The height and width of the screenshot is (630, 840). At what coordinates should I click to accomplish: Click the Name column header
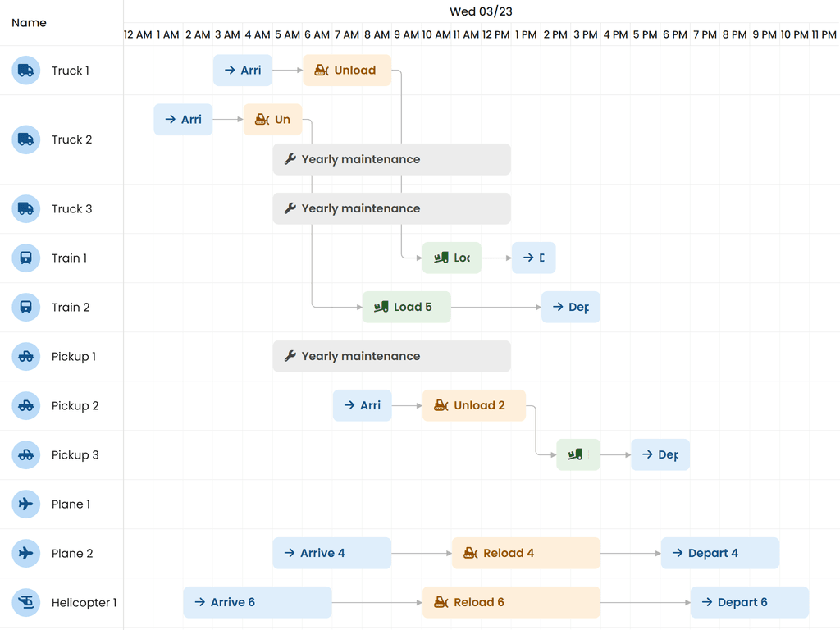29,22
